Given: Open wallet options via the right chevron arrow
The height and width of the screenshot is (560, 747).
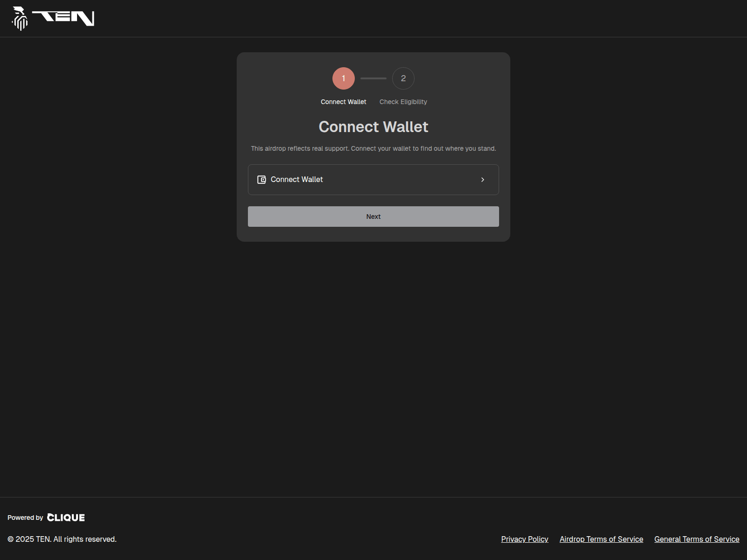Looking at the screenshot, I should click(483, 180).
